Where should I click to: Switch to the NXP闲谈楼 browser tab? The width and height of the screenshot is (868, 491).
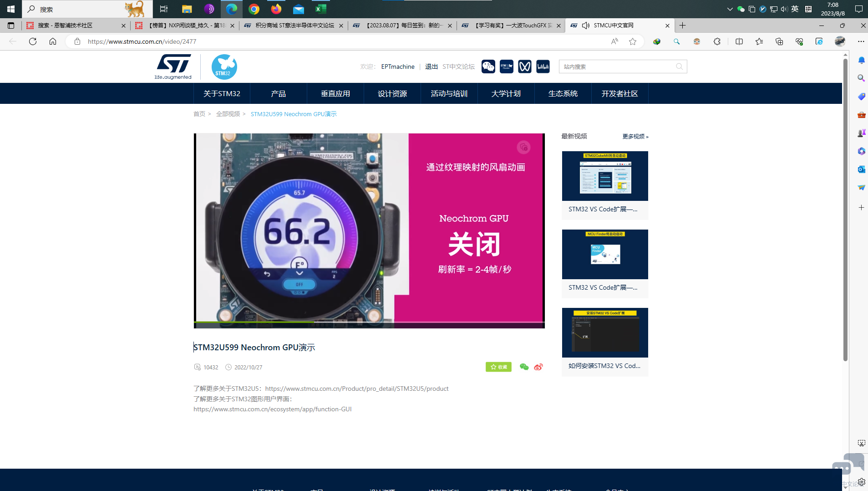click(184, 26)
